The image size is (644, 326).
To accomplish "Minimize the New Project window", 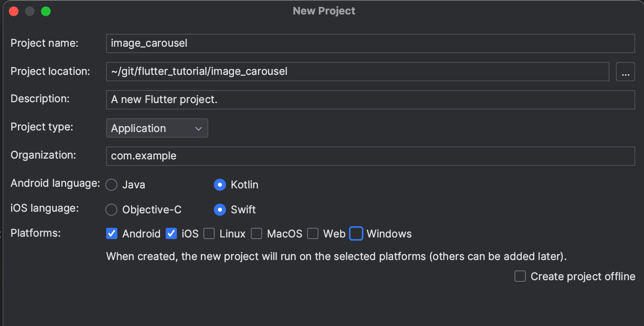I will pyautogui.click(x=30, y=11).
